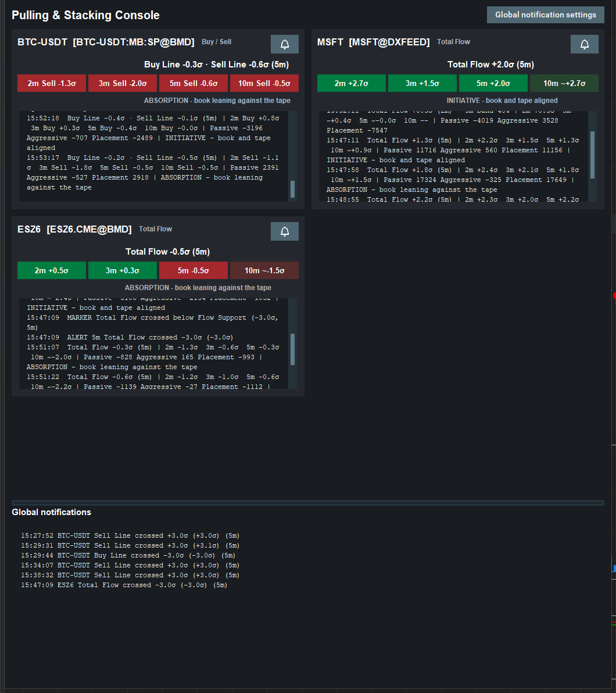Select BTC-USDT 3m Sell -2.0σ tile
The image size is (616, 693).
(123, 83)
